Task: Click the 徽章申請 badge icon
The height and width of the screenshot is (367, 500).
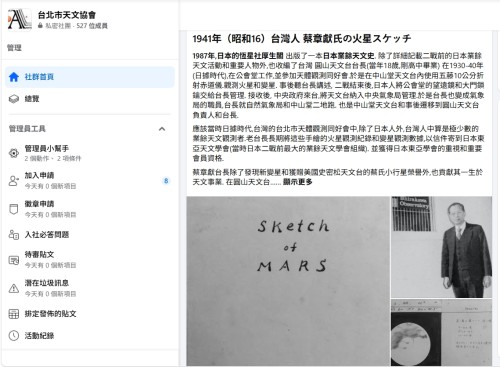Action: [14, 209]
